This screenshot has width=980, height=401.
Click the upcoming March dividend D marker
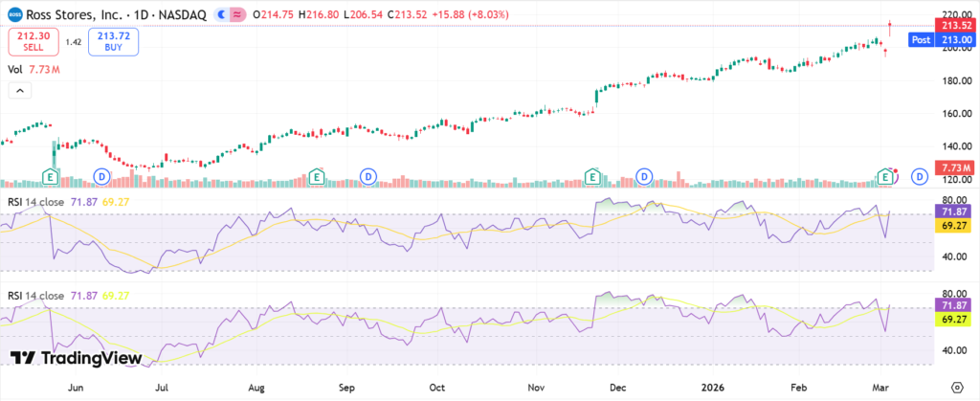919,176
